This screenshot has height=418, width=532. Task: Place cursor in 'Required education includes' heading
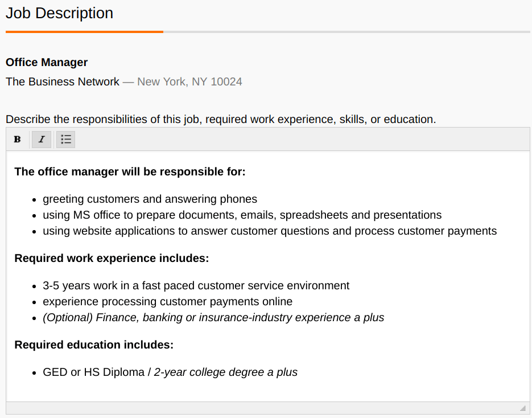94,345
